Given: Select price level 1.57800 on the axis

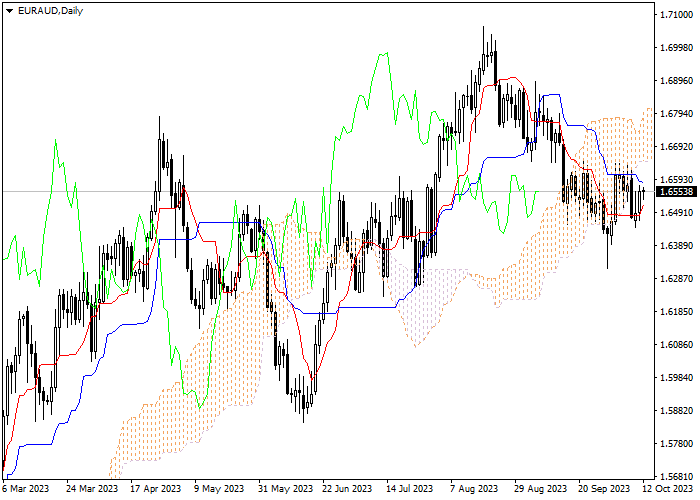Looking at the screenshot, I should pos(677,444).
